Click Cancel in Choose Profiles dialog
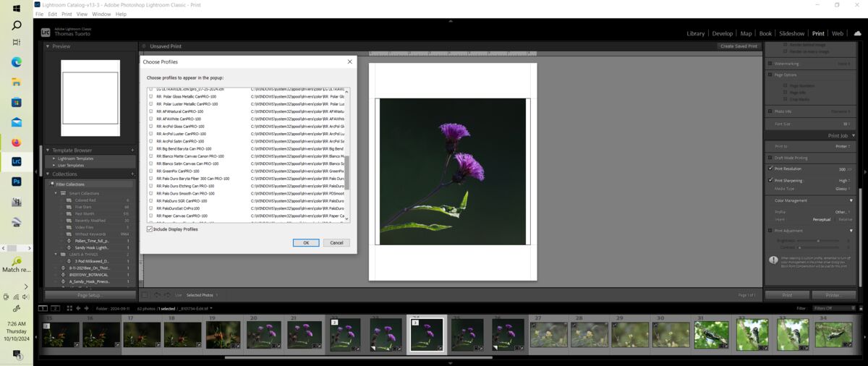The image size is (868, 366). coord(336,242)
